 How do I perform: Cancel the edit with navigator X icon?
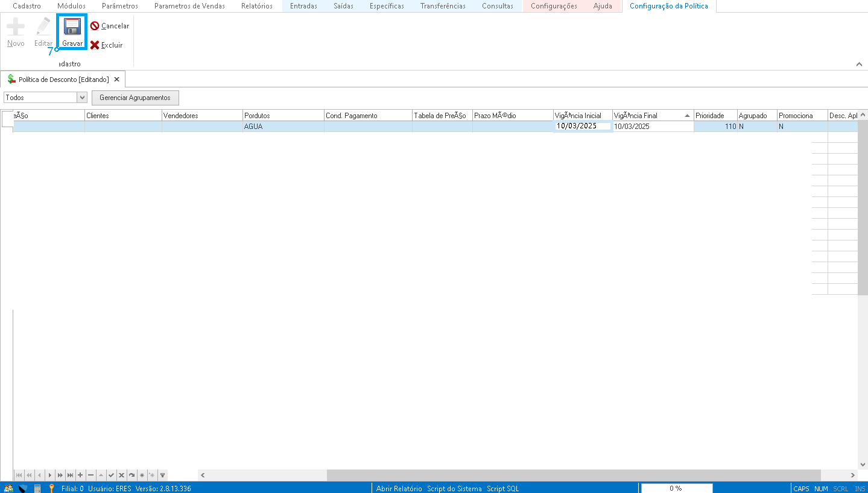(121, 475)
